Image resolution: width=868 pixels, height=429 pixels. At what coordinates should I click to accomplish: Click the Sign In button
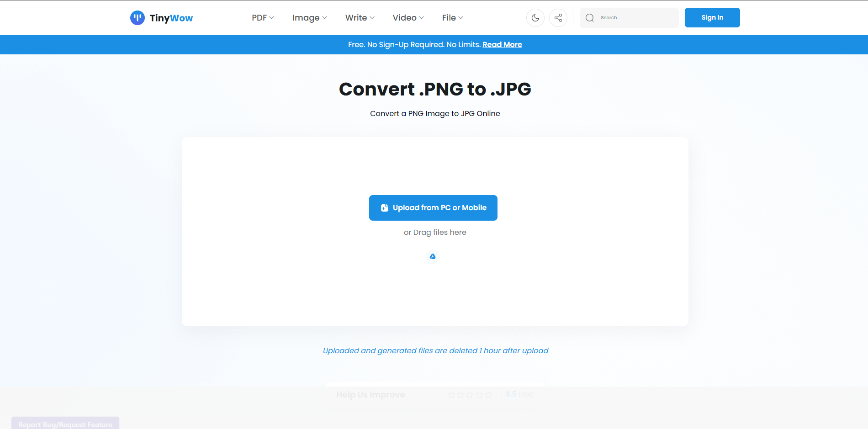pos(712,17)
